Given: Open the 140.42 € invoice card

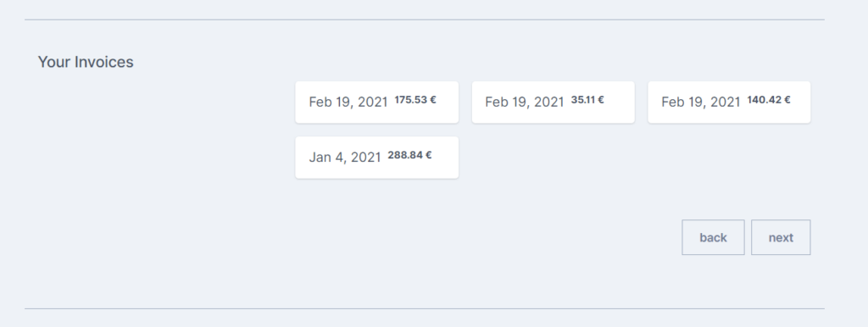Looking at the screenshot, I should point(729,103).
